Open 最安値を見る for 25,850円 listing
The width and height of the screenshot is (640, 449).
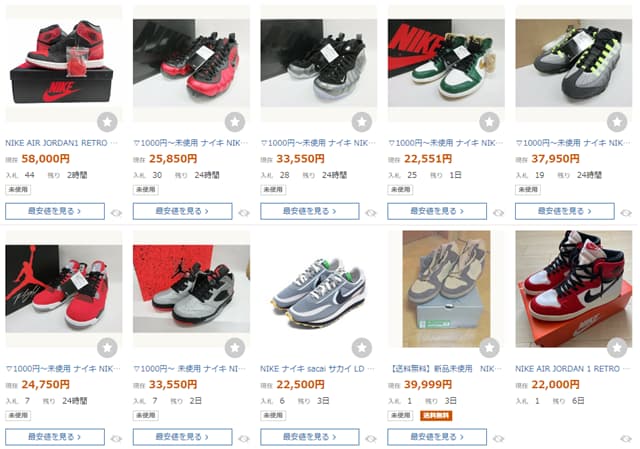[182, 211]
